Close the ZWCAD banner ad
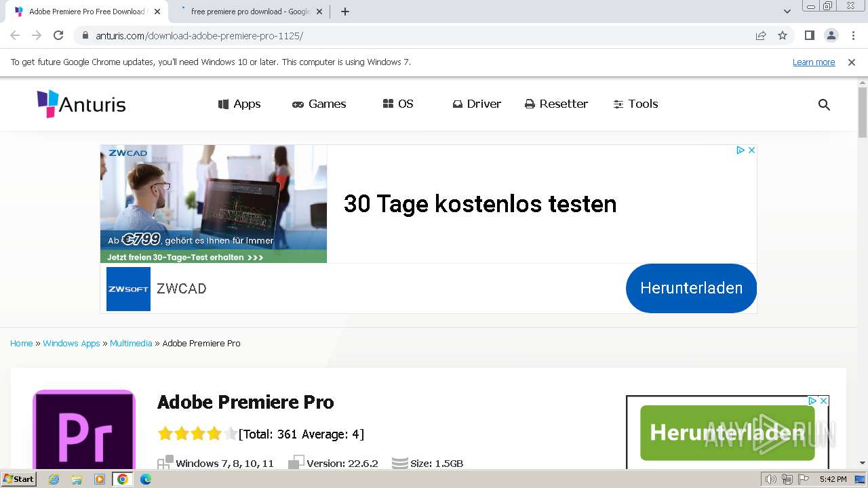Image resolution: width=868 pixels, height=488 pixels. point(751,150)
